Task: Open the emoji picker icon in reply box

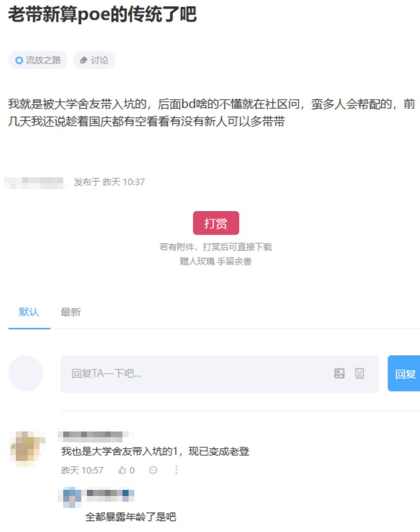Action: tap(360, 373)
